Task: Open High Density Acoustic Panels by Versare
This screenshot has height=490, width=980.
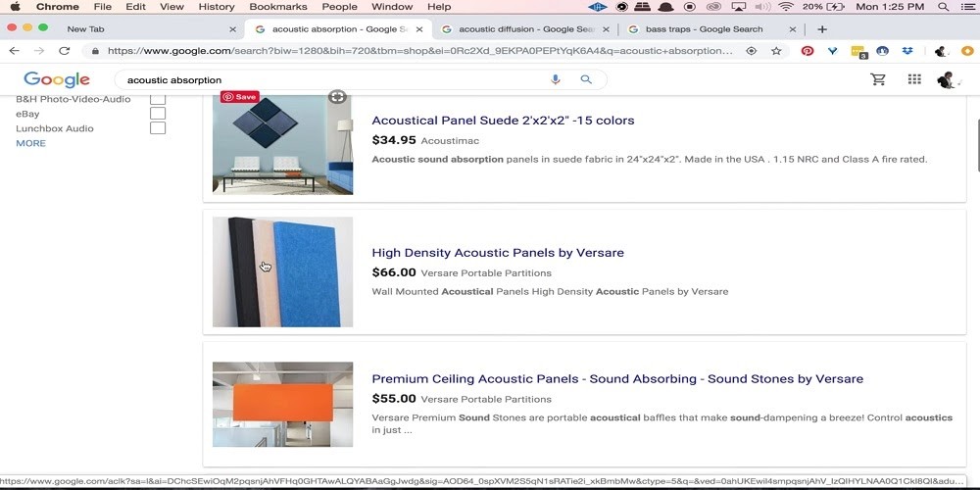Action: tap(498, 253)
